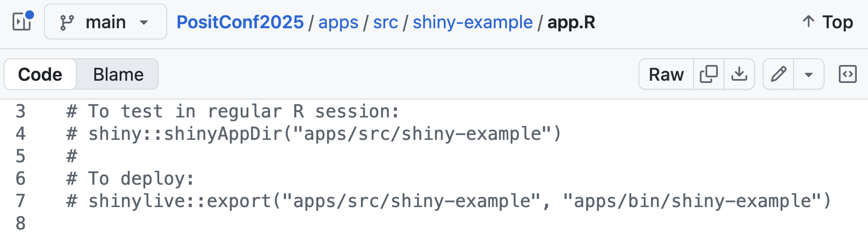
Task: Select line number 7 in the gutter
Action: coord(21,201)
